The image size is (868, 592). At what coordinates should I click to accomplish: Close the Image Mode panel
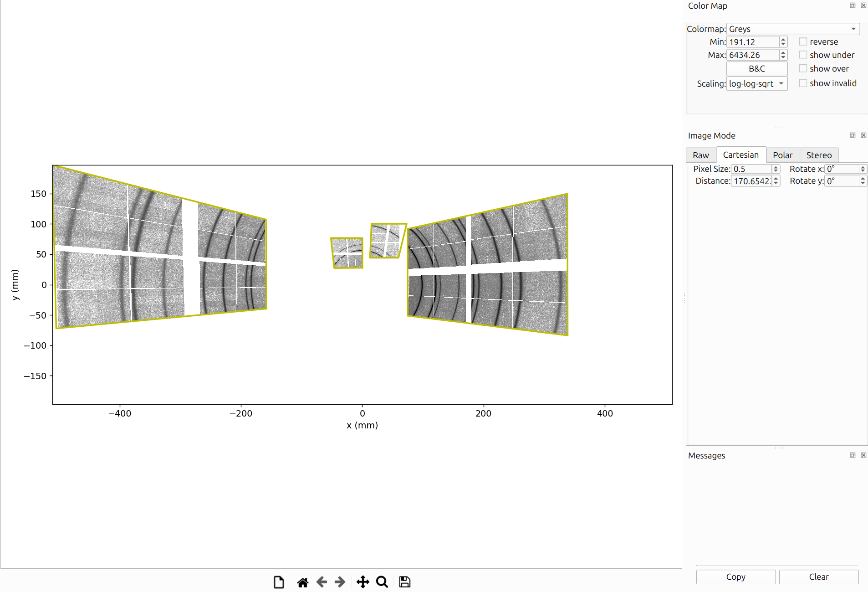pos(863,135)
